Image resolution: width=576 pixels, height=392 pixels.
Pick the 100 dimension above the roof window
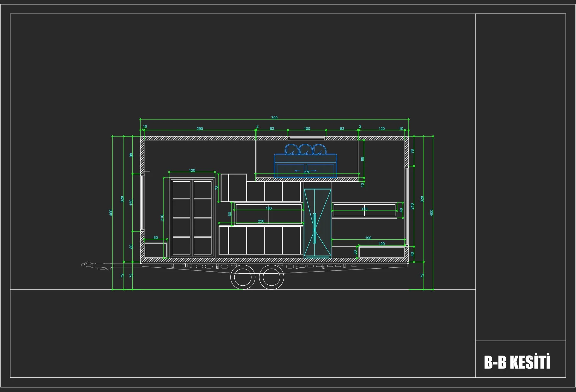pyautogui.click(x=307, y=129)
